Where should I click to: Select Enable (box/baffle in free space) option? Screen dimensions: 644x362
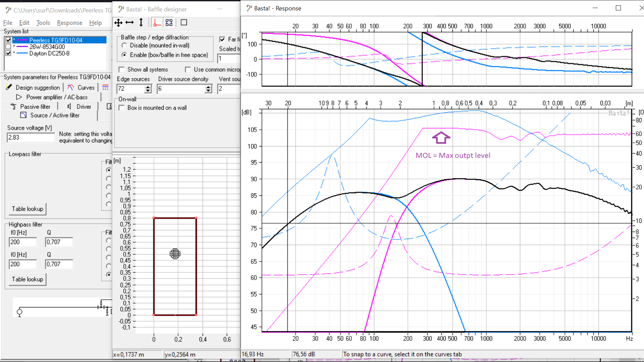(x=124, y=55)
